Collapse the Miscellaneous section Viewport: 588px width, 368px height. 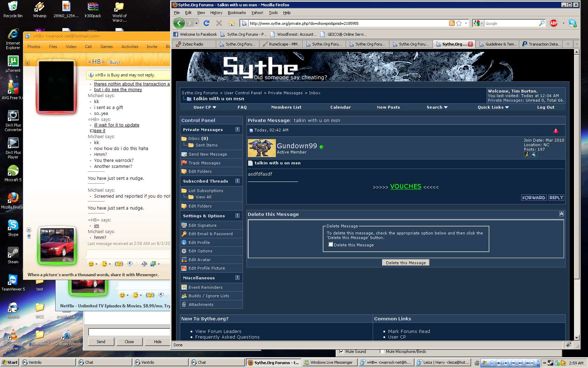pyautogui.click(x=237, y=278)
